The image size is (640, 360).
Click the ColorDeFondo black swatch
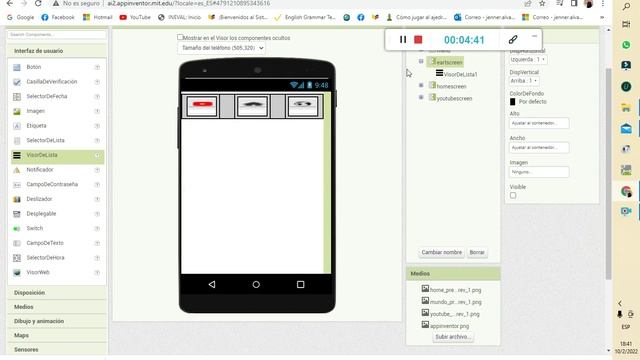(513, 102)
